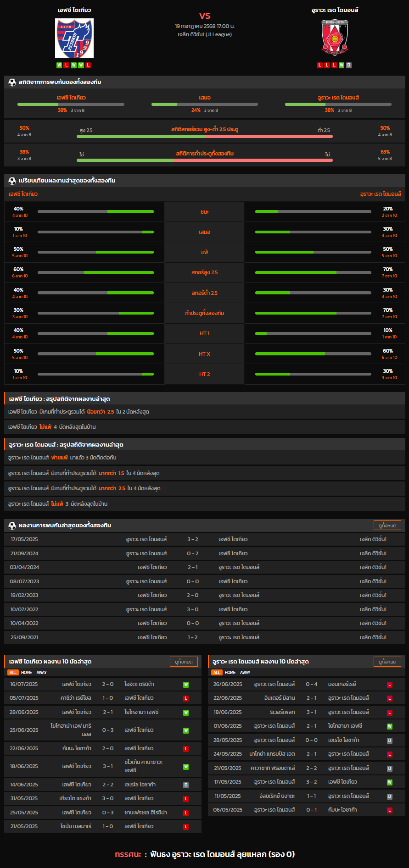Click L badge on 18/06/2025 Urawa row
Screen dimensions: 409x868
(390, 713)
